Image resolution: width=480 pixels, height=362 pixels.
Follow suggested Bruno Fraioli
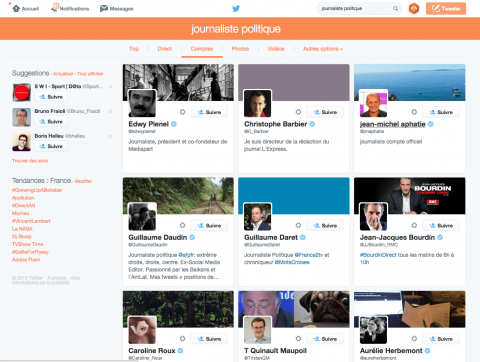click(x=51, y=121)
